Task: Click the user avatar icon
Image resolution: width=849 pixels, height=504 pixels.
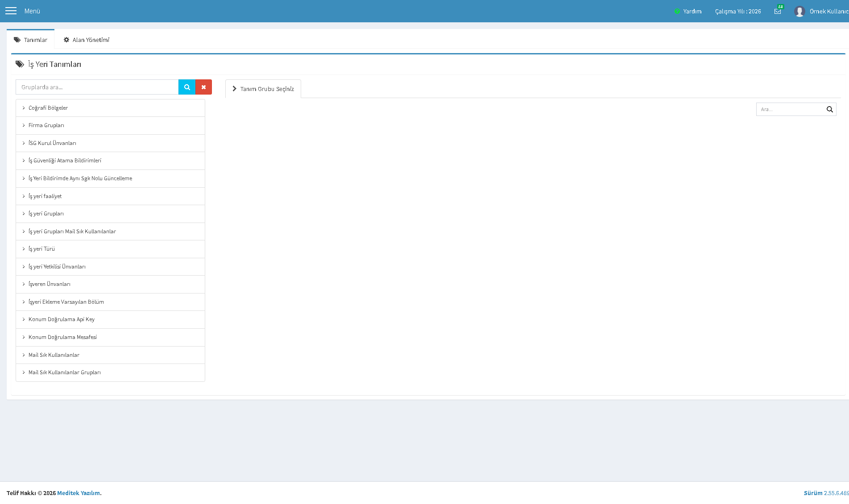Action: point(799,11)
